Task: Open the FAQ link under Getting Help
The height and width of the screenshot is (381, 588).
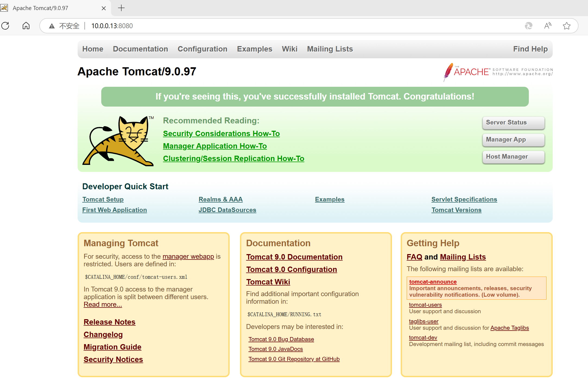Action: (x=414, y=257)
